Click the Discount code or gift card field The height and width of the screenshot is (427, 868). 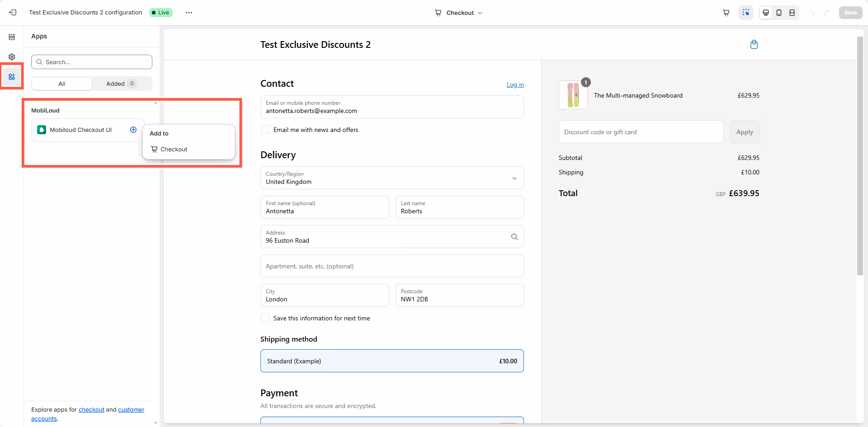tap(641, 132)
